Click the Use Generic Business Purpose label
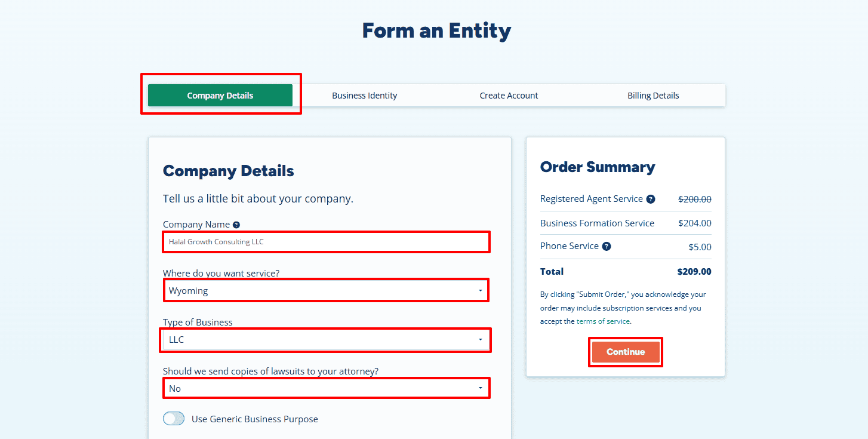The image size is (868, 439). [255, 419]
